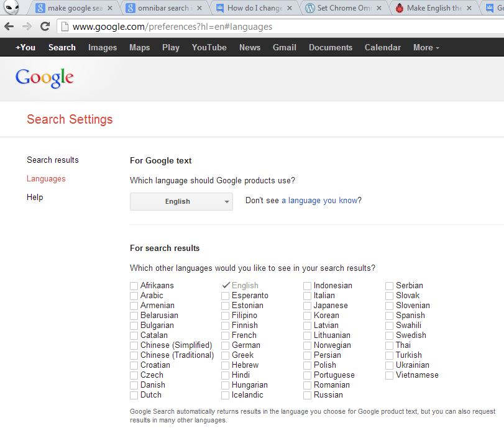Open Images in Google bar

tap(103, 48)
